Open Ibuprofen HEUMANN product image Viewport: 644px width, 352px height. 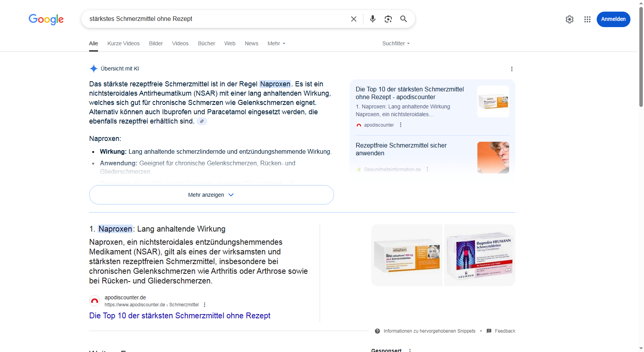479,255
